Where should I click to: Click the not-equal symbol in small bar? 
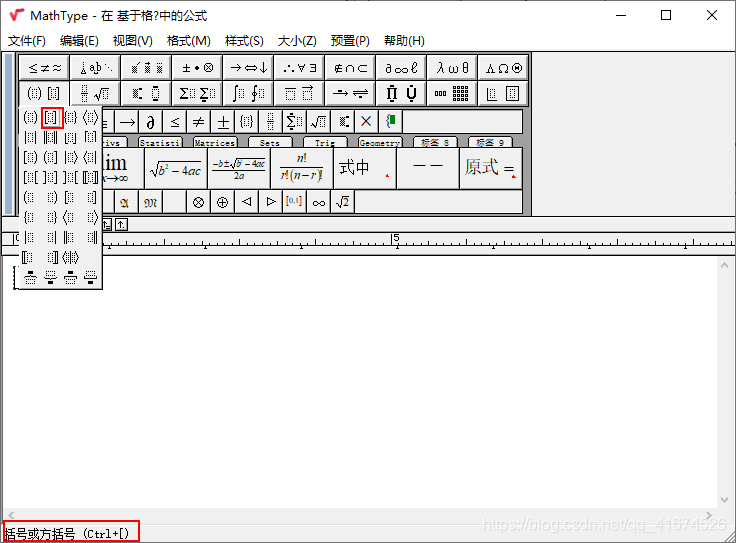point(199,122)
